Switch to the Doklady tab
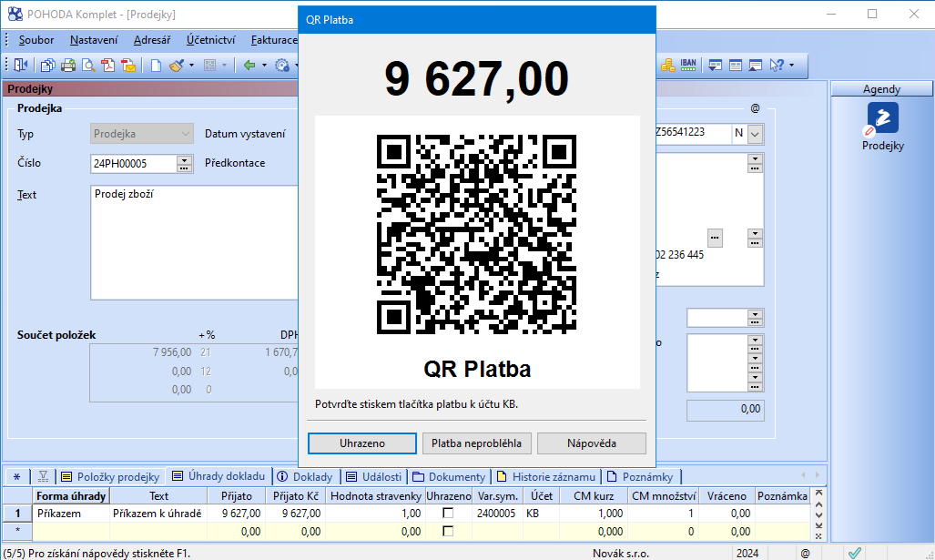The image size is (935, 560). (x=305, y=476)
